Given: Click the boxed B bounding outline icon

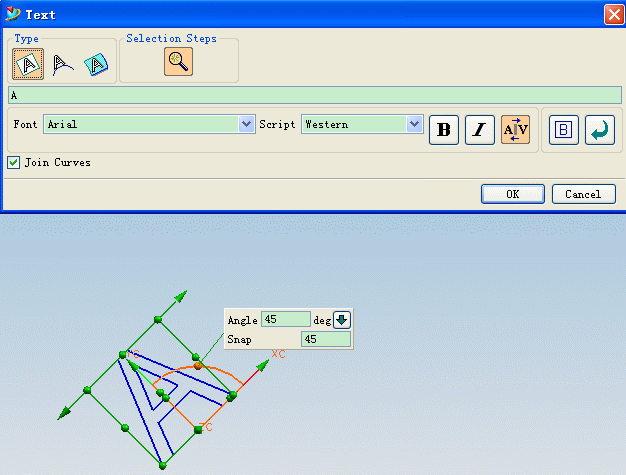Looking at the screenshot, I should (x=564, y=130).
